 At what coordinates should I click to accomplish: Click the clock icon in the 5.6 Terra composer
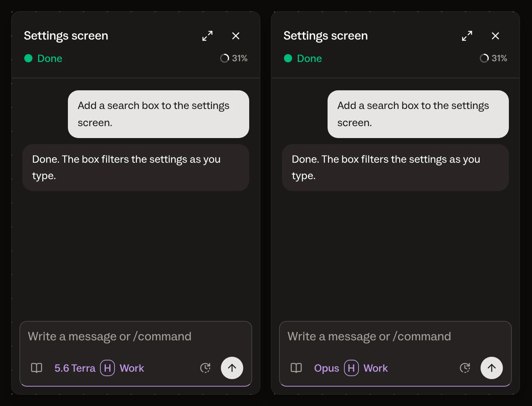tap(206, 368)
